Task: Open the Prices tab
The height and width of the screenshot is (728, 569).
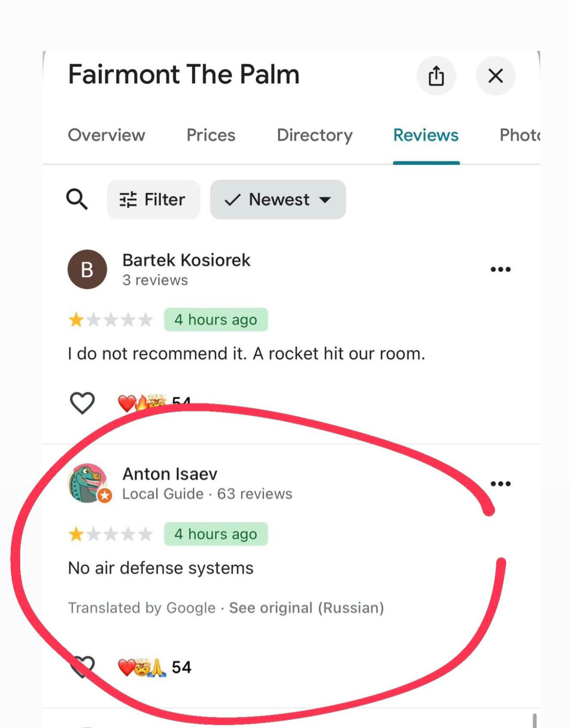Action: pyautogui.click(x=211, y=135)
